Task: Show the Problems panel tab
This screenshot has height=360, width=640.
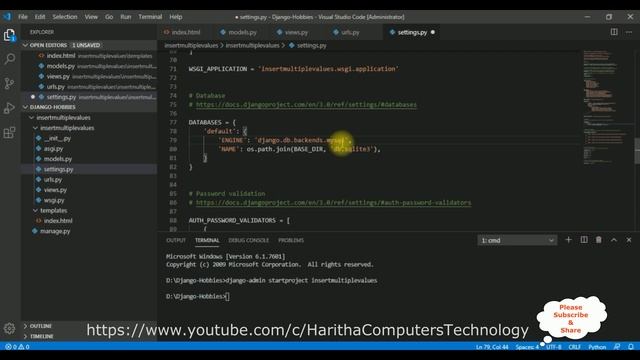Action: [x=291, y=240]
